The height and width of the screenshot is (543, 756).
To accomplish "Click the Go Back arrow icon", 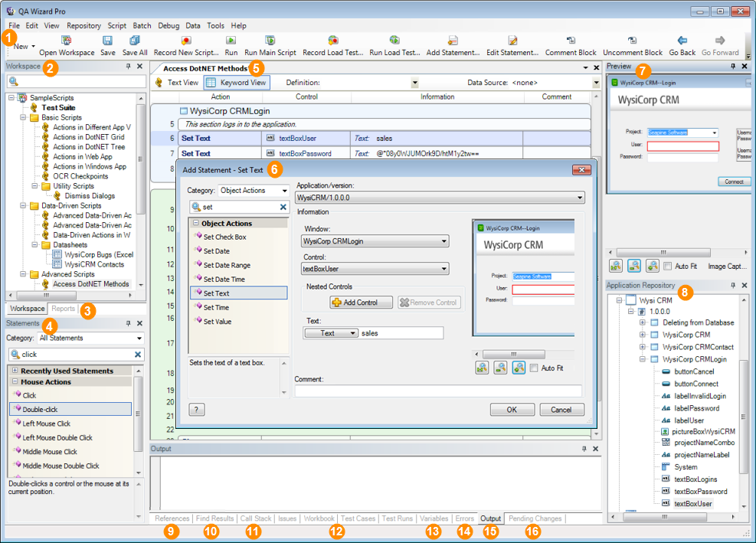I will (682, 41).
